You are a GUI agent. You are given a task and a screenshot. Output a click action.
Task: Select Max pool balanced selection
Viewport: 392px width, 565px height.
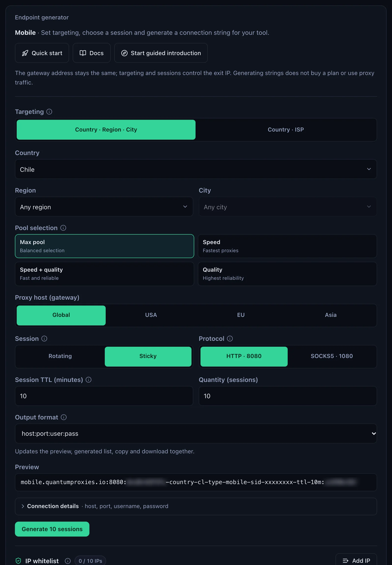[x=104, y=246]
